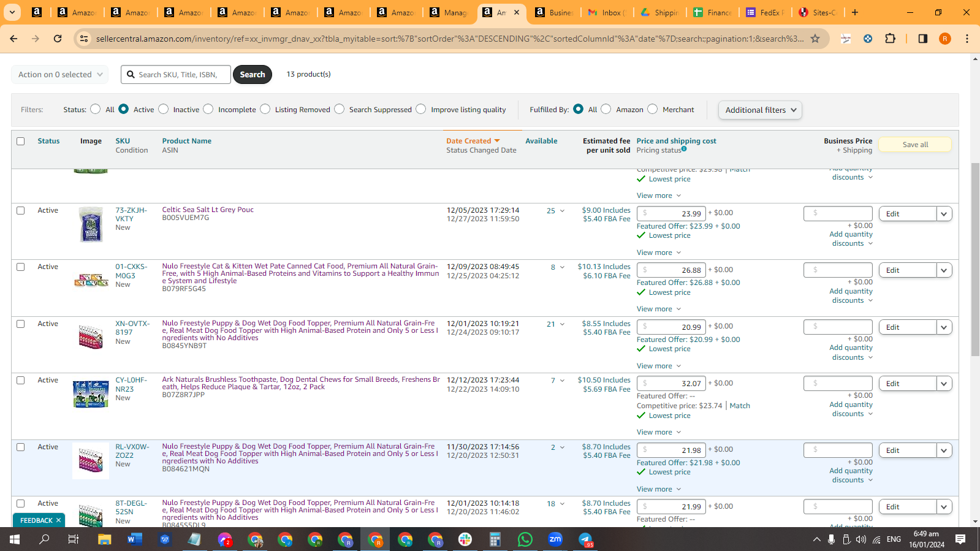980x551 pixels.
Task: Expand Edit options for SKU 01-CXKS-M0G3
Action: (944, 270)
